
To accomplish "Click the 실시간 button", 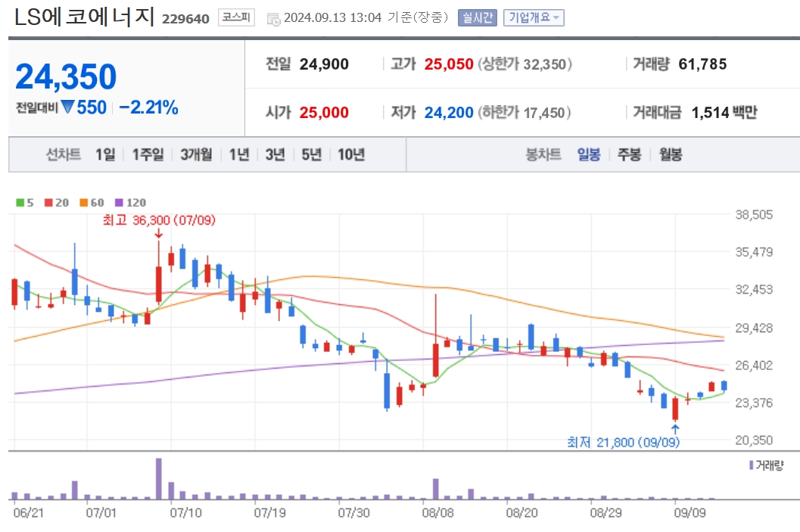I will [x=477, y=18].
